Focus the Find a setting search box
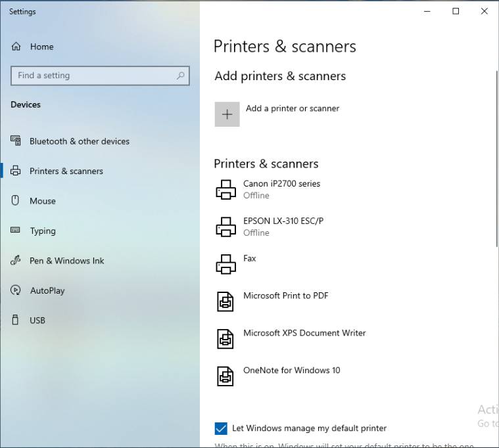499x448 pixels. (x=100, y=76)
